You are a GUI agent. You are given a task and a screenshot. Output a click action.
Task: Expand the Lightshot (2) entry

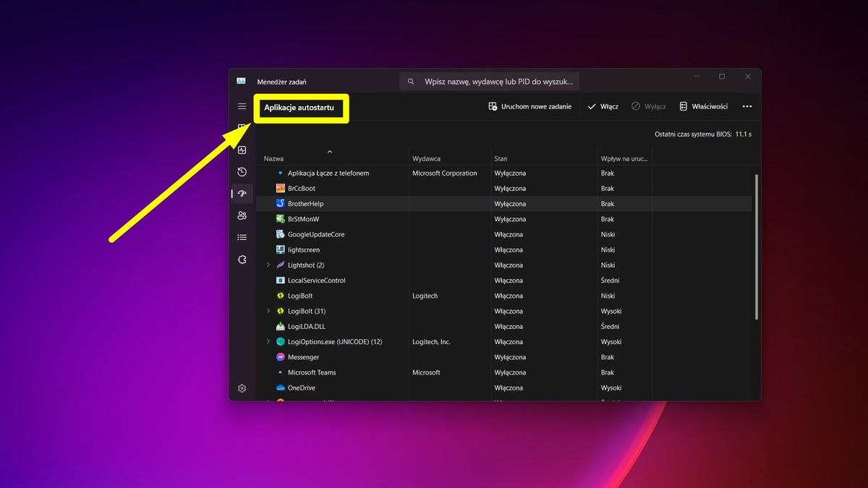click(268, 265)
